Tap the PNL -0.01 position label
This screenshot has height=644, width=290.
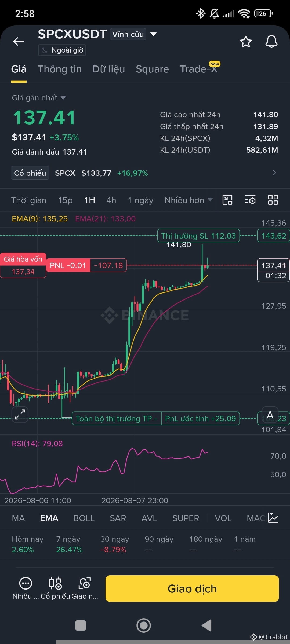click(x=68, y=265)
